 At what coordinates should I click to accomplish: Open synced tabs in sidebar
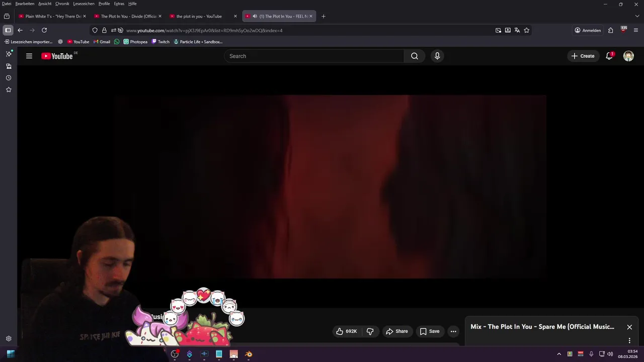(9, 66)
